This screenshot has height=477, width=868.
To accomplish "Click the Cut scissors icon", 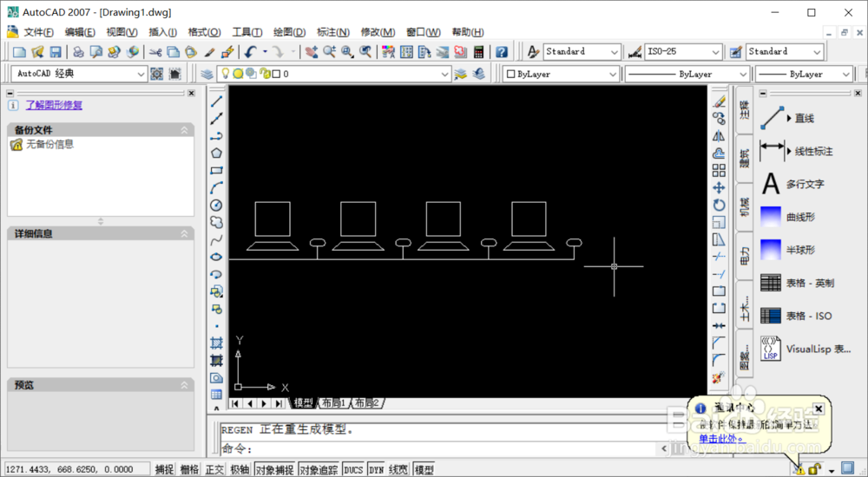I will pyautogui.click(x=155, y=52).
